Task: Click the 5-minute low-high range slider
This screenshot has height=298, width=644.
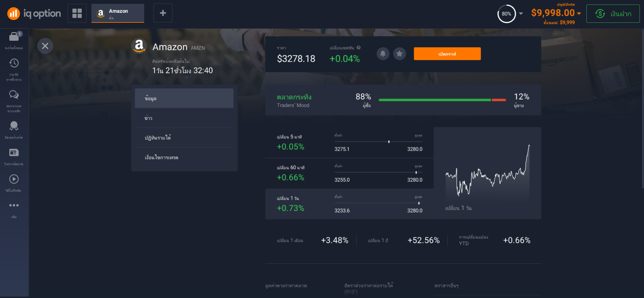Action: 378,142
